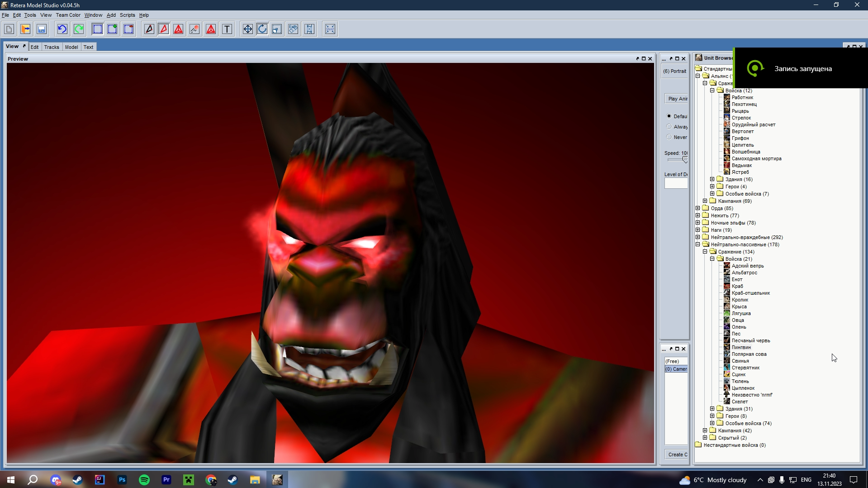This screenshot has width=868, height=488.
Task: Select the Нестандартные войска (0) folder
Action: pos(735,445)
